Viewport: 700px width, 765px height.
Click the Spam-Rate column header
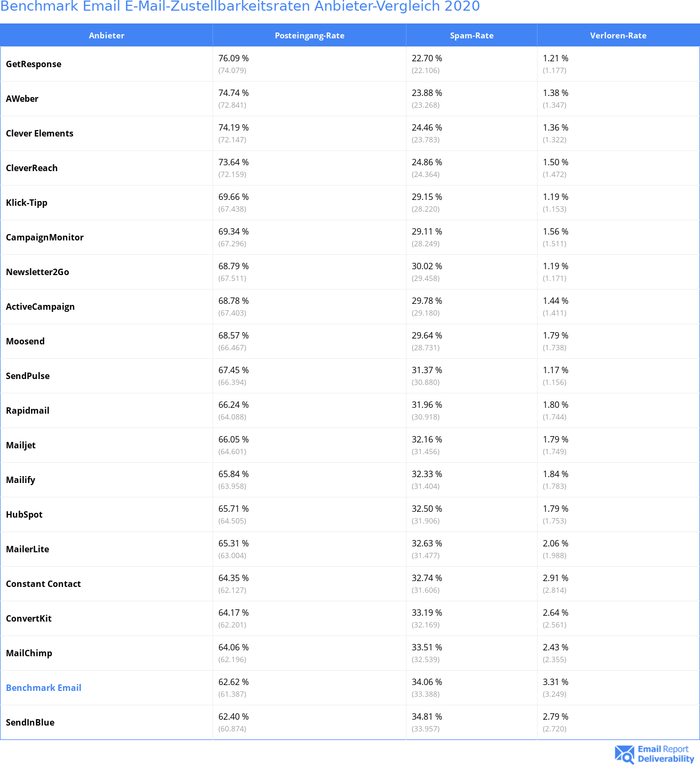click(x=471, y=36)
